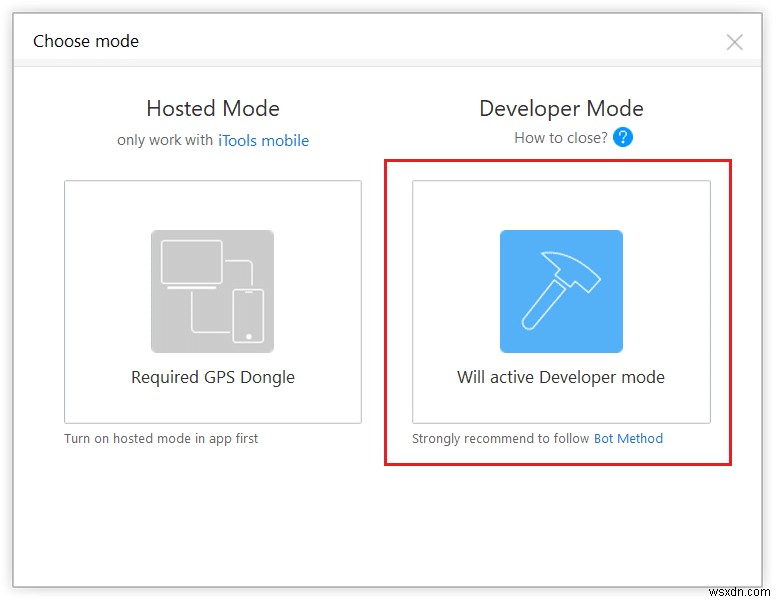782x602 pixels.
Task: Click the gray devices Hosted mode icon
Action: (x=212, y=291)
